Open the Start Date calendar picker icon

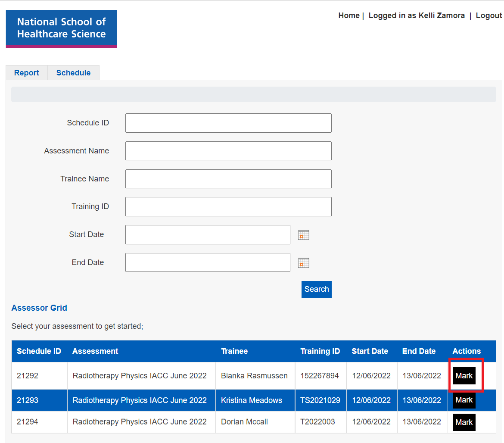303,235
